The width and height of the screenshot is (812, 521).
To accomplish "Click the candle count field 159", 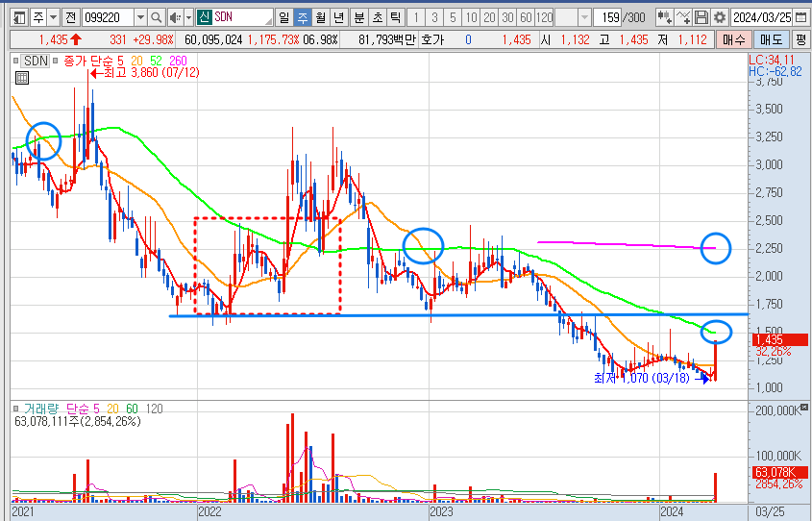I will (x=607, y=17).
